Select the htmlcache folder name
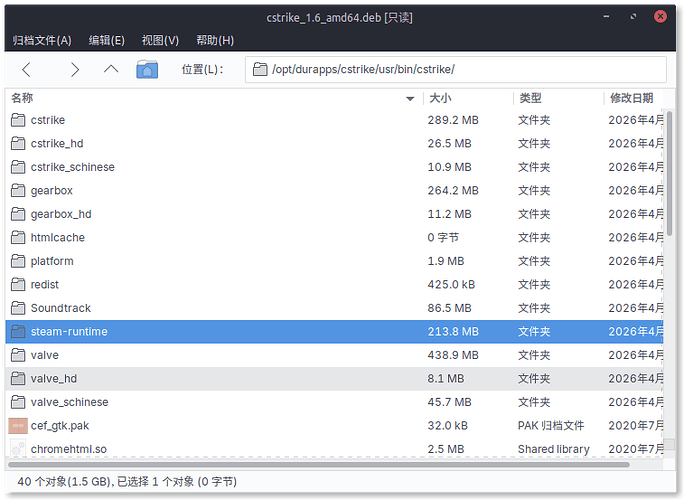684x500 pixels. [58, 238]
